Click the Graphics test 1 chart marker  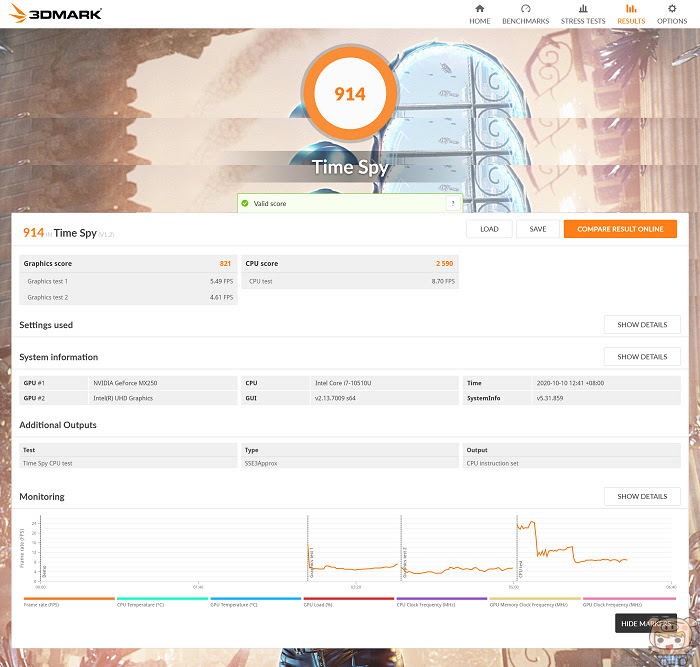[312, 563]
